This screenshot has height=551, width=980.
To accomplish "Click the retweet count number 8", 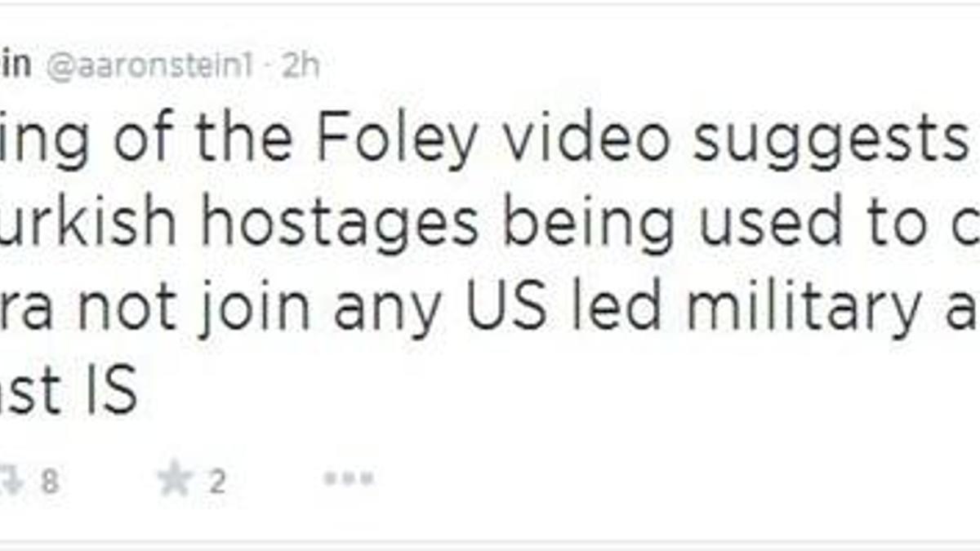I will [x=50, y=482].
